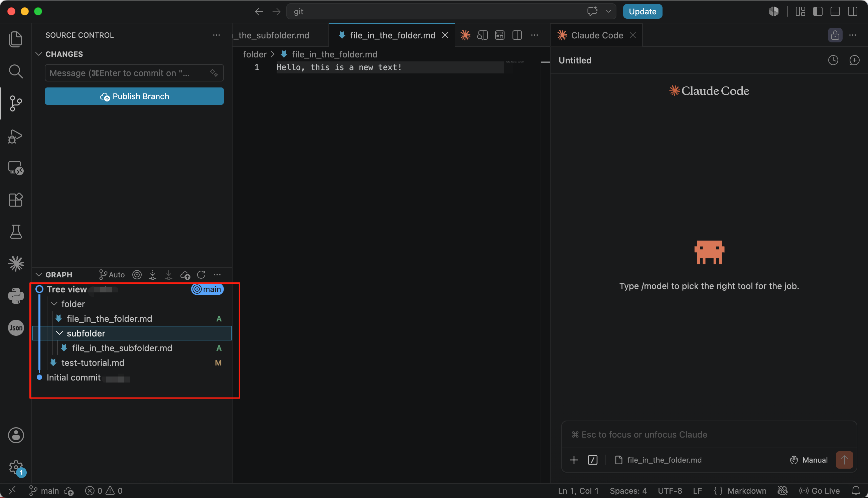
Task: Open Graph more actions menu
Action: pyautogui.click(x=217, y=275)
